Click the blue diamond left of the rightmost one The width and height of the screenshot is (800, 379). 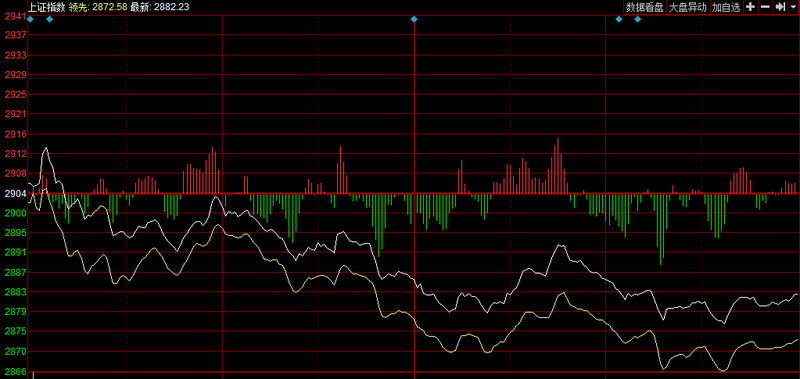(x=619, y=19)
